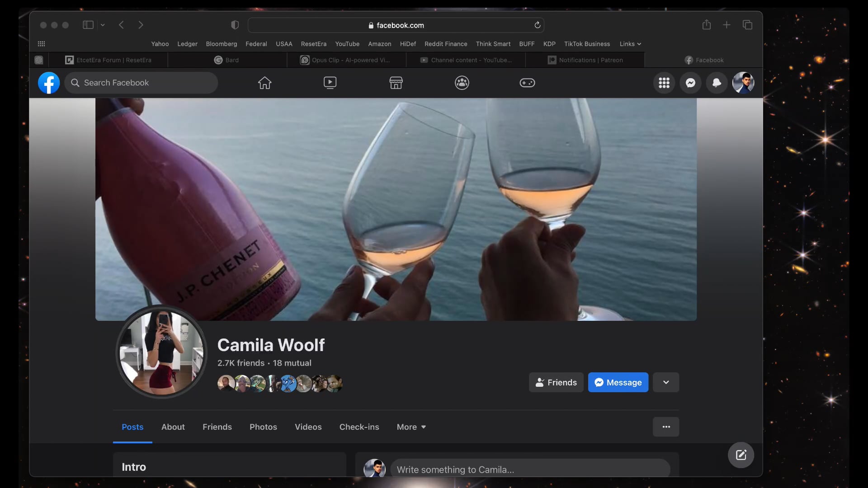Open the Bloomberg bookmark

tap(222, 44)
